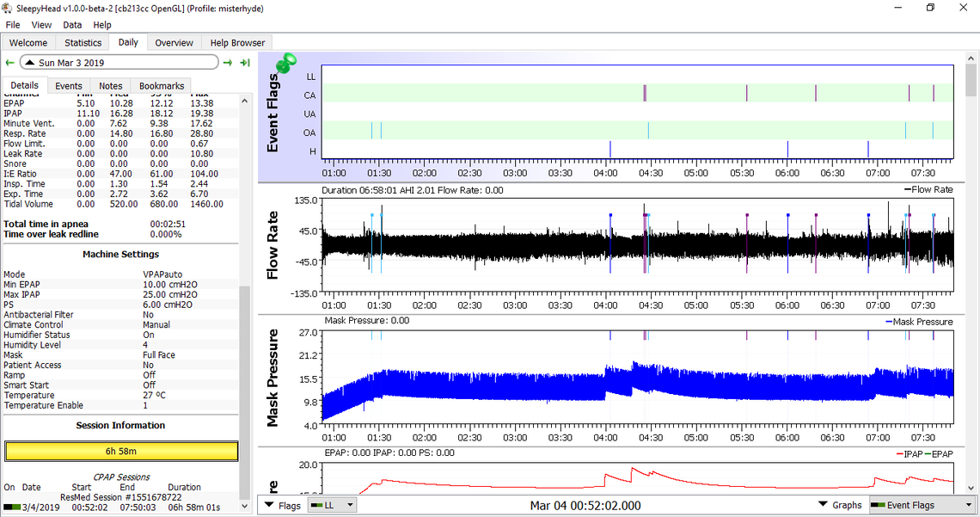This screenshot has width=980, height=517.
Task: Click the Machine Settings heading
Action: pyautogui.click(x=120, y=254)
